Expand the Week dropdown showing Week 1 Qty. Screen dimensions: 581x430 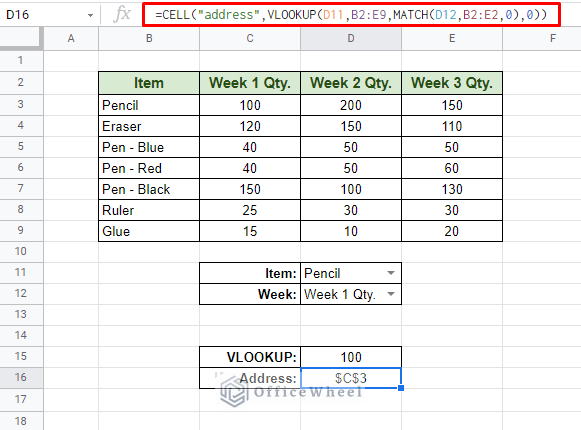(391, 294)
